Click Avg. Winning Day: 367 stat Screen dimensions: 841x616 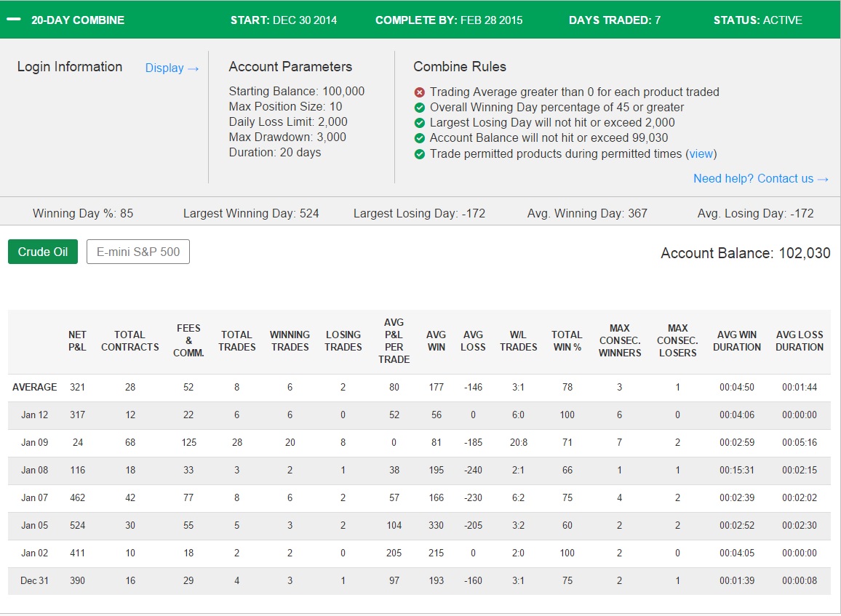pos(587,213)
